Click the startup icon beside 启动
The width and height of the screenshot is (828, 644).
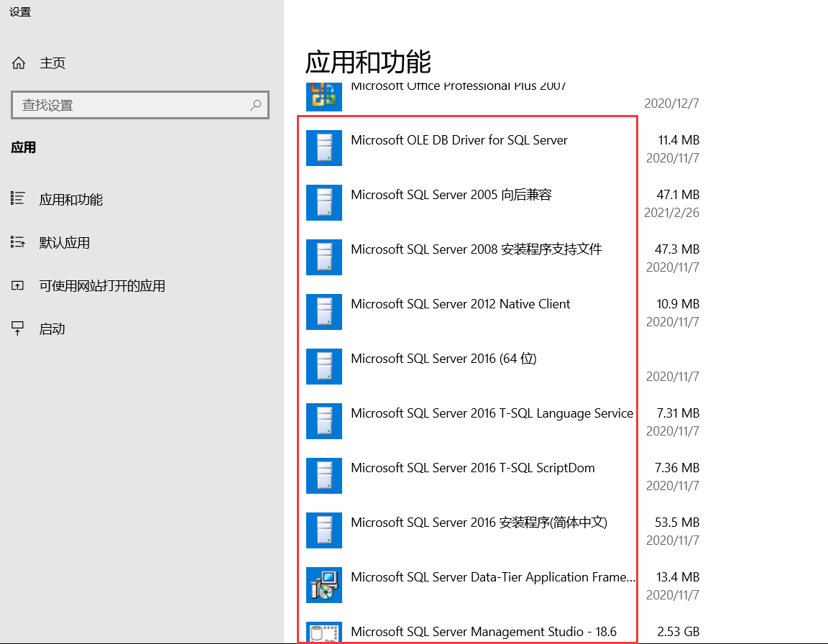[17, 328]
